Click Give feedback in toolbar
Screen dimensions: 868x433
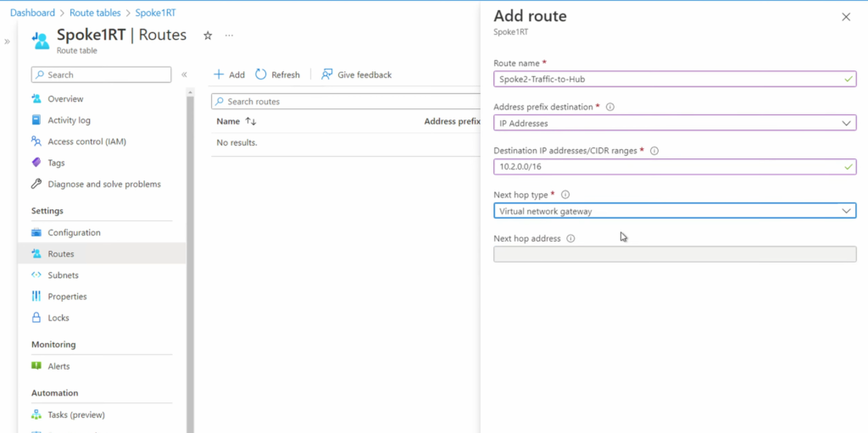[x=357, y=75]
